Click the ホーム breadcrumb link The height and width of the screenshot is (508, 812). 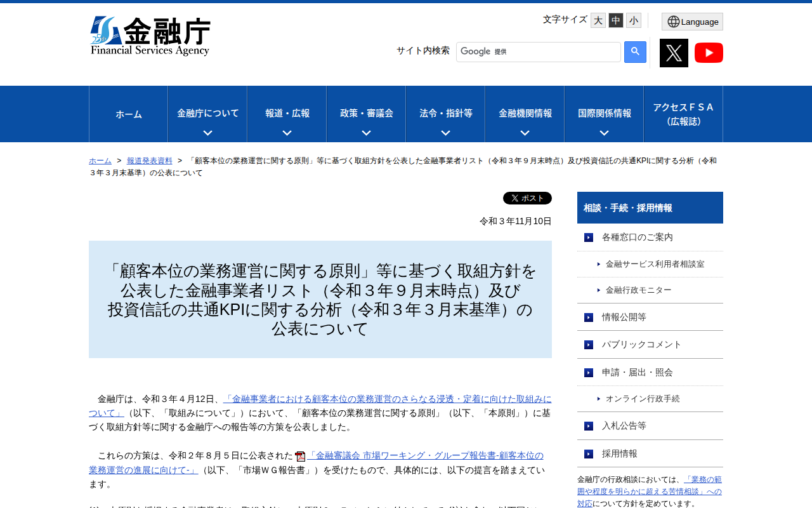click(x=100, y=161)
